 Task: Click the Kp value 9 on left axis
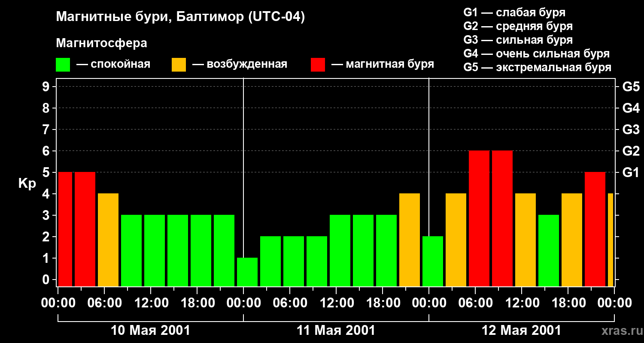(x=47, y=87)
